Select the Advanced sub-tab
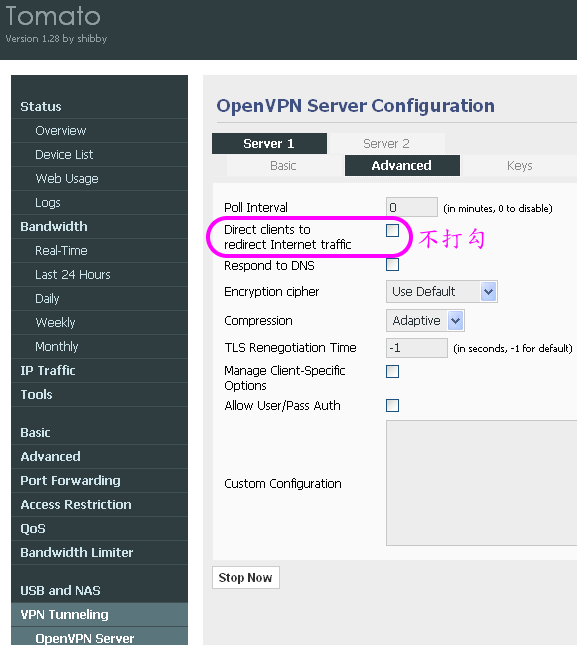The image size is (577, 645). coord(402,165)
